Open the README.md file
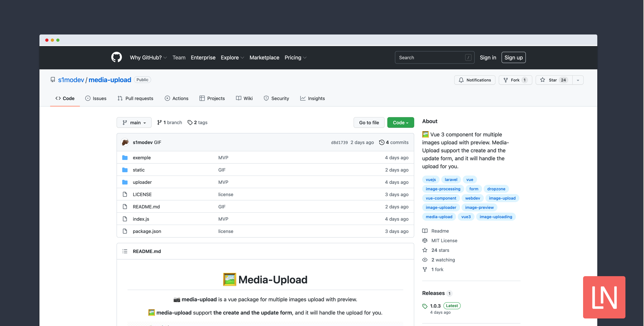This screenshot has height=326, width=644. [x=146, y=206]
